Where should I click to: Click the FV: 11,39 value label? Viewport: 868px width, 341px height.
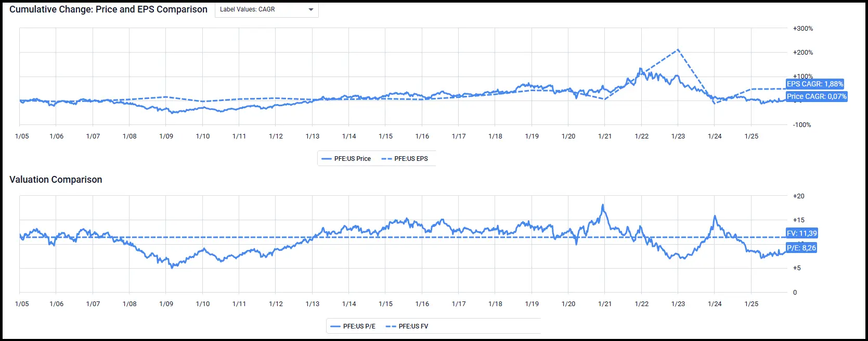(801, 233)
